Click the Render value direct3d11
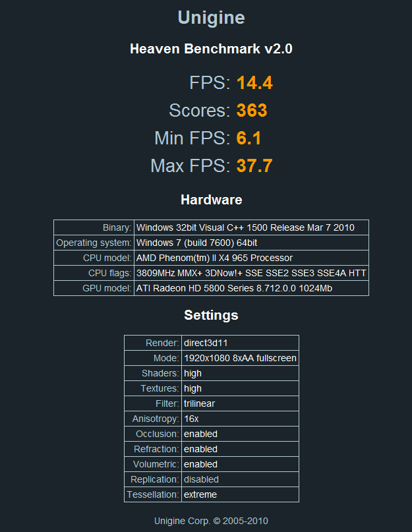The height and width of the screenshot is (532, 412). click(x=206, y=343)
